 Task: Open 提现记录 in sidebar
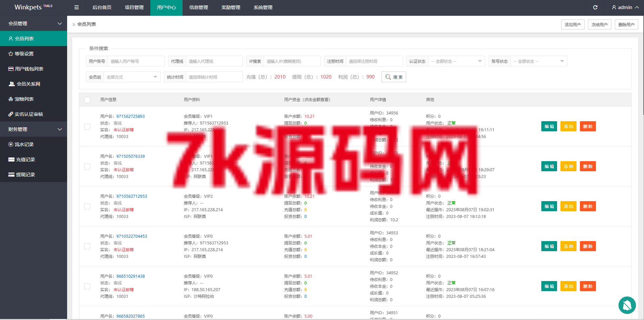point(34,175)
